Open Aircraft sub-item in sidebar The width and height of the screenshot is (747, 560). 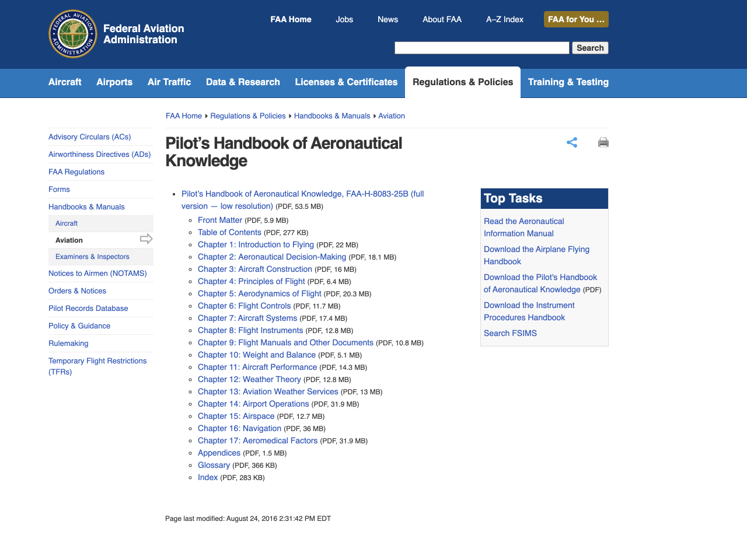[x=67, y=223]
